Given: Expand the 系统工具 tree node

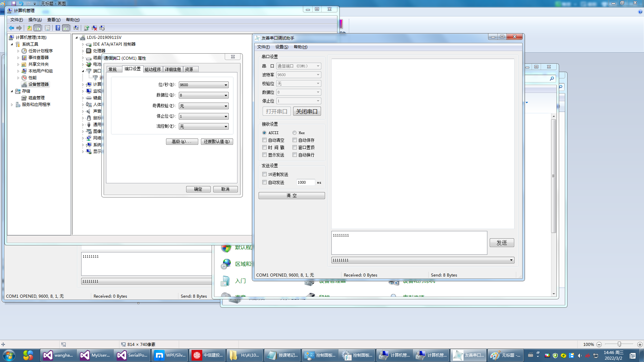Looking at the screenshot, I should click(12, 44).
